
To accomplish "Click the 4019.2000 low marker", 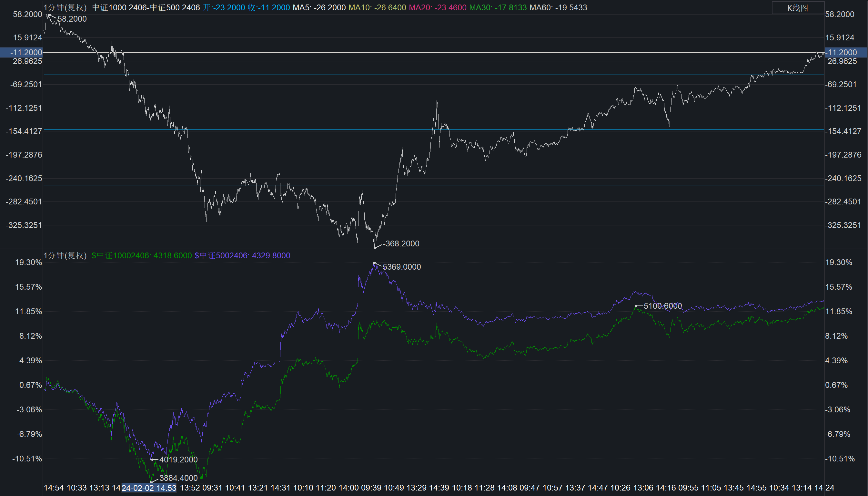I will (x=178, y=460).
